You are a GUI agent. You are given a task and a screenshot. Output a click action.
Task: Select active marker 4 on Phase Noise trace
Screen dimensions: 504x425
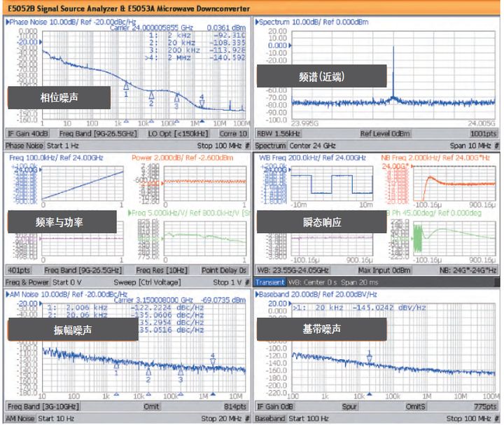pyautogui.click(x=202, y=103)
